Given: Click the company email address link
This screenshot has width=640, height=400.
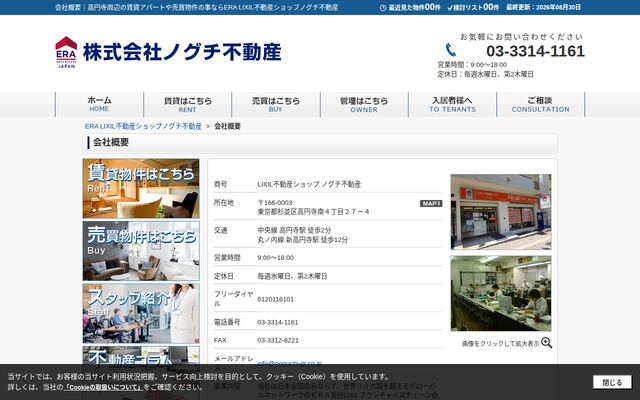Looking at the screenshot, I should pyautogui.click(x=289, y=362).
